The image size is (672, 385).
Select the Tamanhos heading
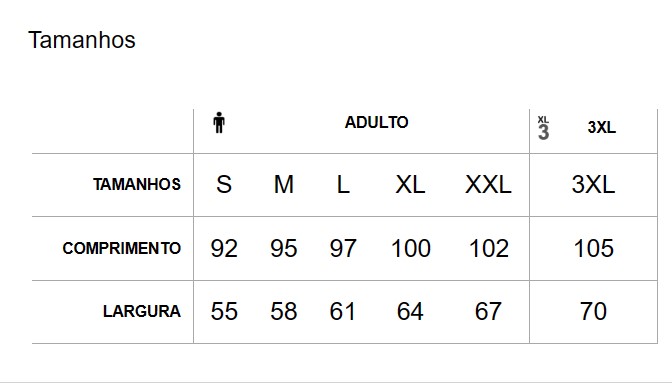[x=82, y=40]
